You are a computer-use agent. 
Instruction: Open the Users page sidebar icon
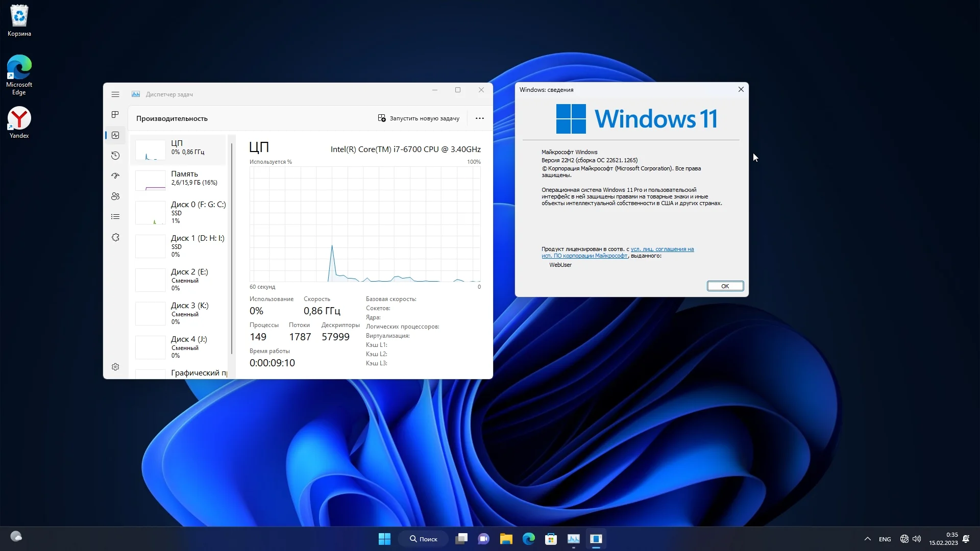click(x=115, y=196)
